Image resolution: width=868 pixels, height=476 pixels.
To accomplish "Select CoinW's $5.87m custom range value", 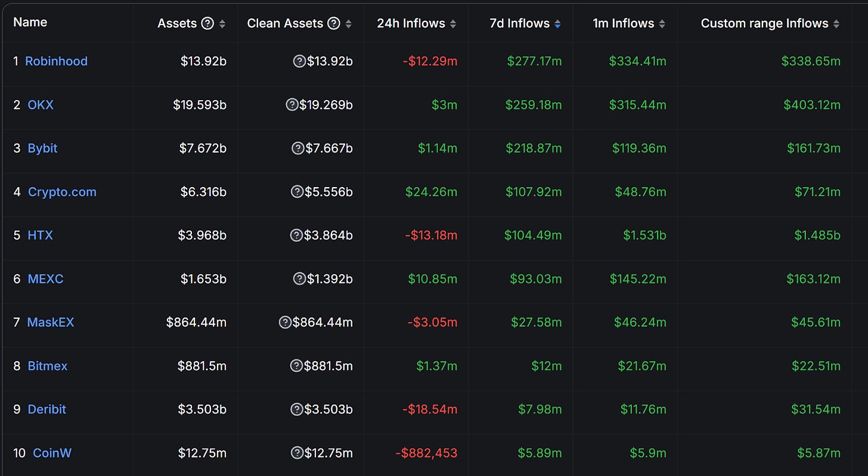I will point(819,452).
